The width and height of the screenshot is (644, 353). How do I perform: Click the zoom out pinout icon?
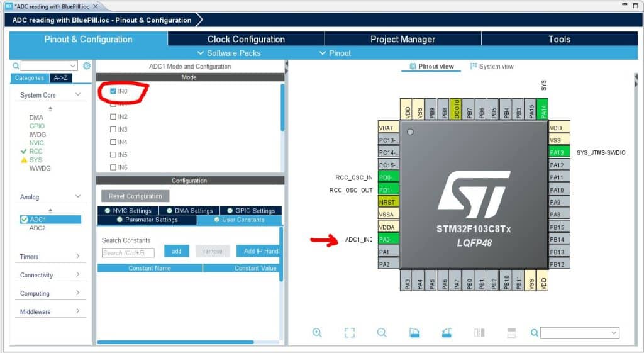point(382,332)
